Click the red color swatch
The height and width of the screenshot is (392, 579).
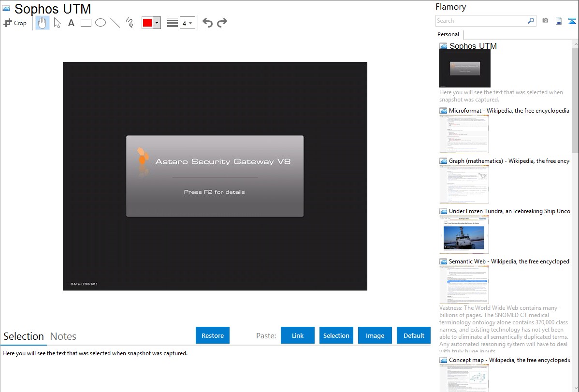147,23
